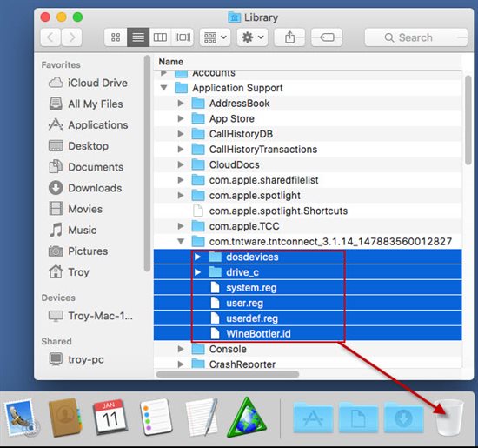Open Calendar from the Dock
This screenshot has height=448, width=478.
(110, 417)
